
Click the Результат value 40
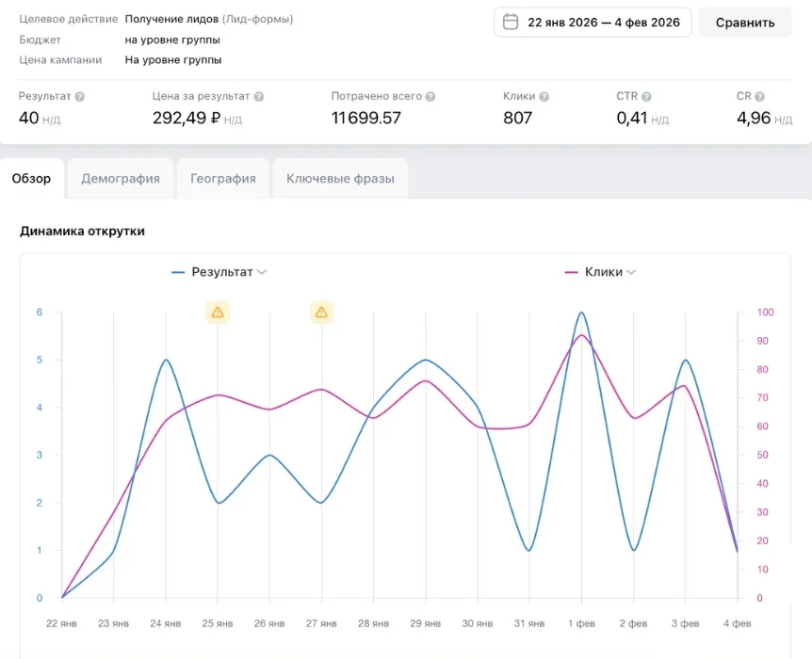28,118
